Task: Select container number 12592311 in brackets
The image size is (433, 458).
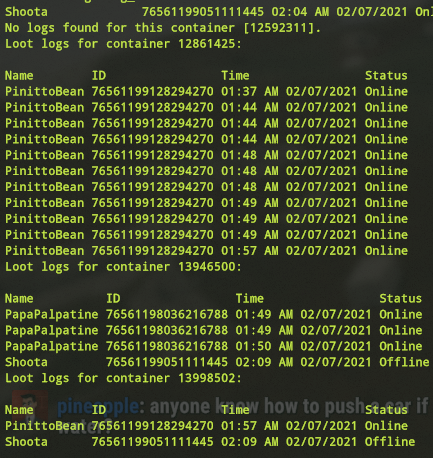Action: 279,28
